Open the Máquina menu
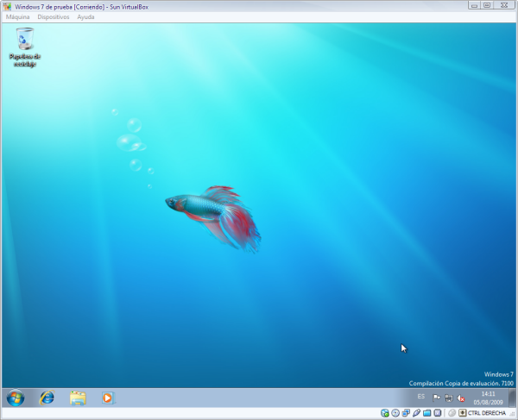The height and width of the screenshot is (420, 518). coord(17,16)
